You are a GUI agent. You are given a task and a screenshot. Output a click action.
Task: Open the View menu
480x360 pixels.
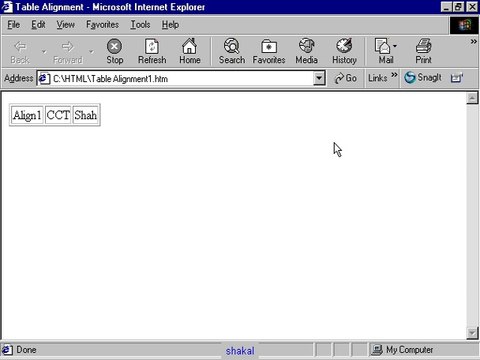65,25
